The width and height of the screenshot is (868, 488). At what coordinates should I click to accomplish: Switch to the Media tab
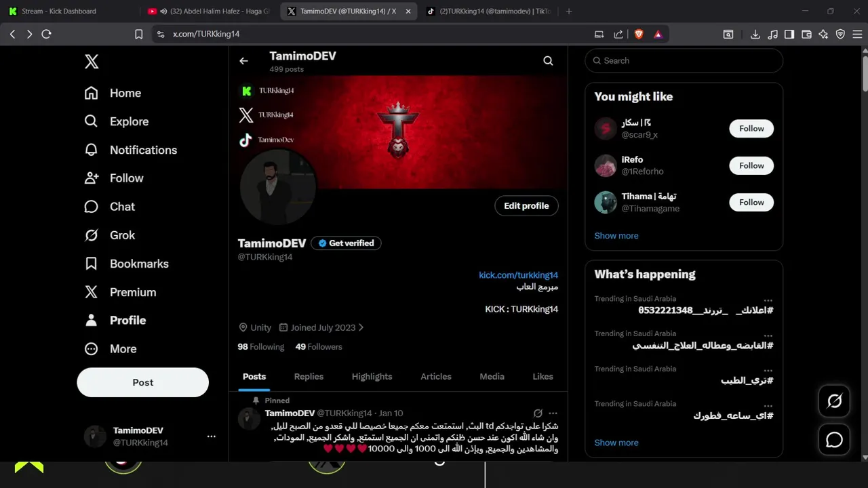492,376
